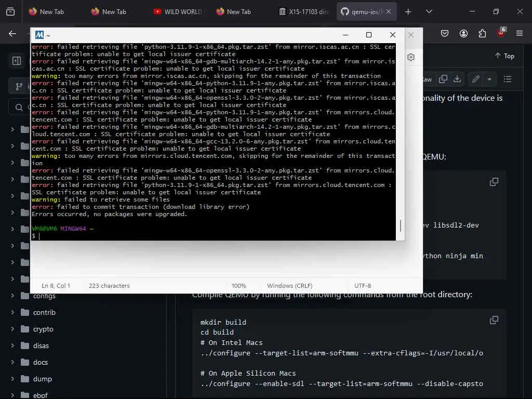Expand the dump folder
This screenshot has width=532, height=399.
click(12, 379)
